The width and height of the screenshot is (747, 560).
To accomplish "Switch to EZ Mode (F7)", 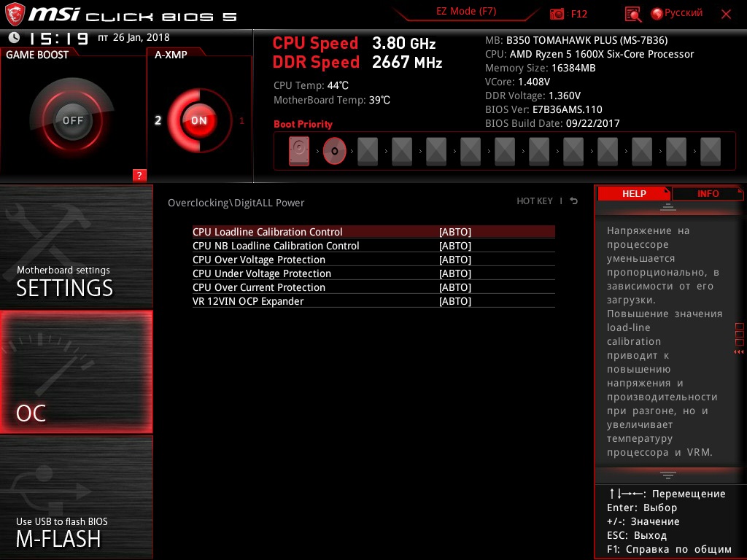I will pos(466,12).
